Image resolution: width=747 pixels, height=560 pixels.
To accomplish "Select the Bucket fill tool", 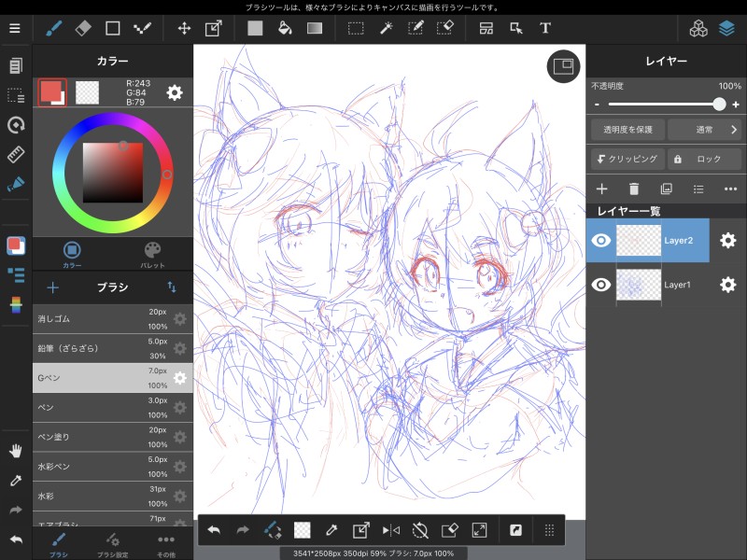I will click(285, 28).
